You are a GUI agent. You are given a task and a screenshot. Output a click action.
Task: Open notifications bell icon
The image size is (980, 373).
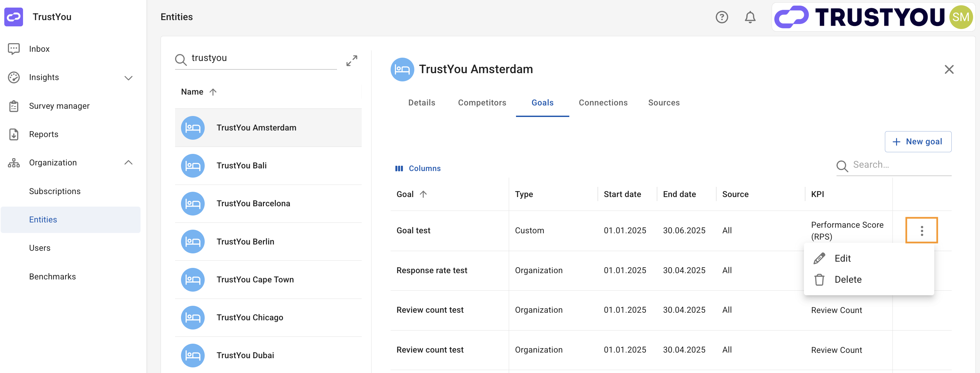coord(750,17)
